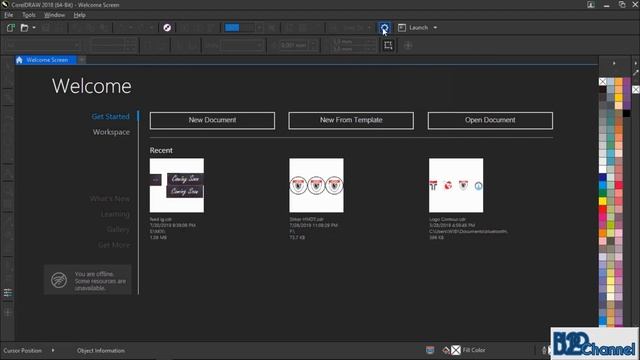Screen dimensions: 640x360
Task: Open recent thumbnail with three circular badges
Action: [316, 185]
